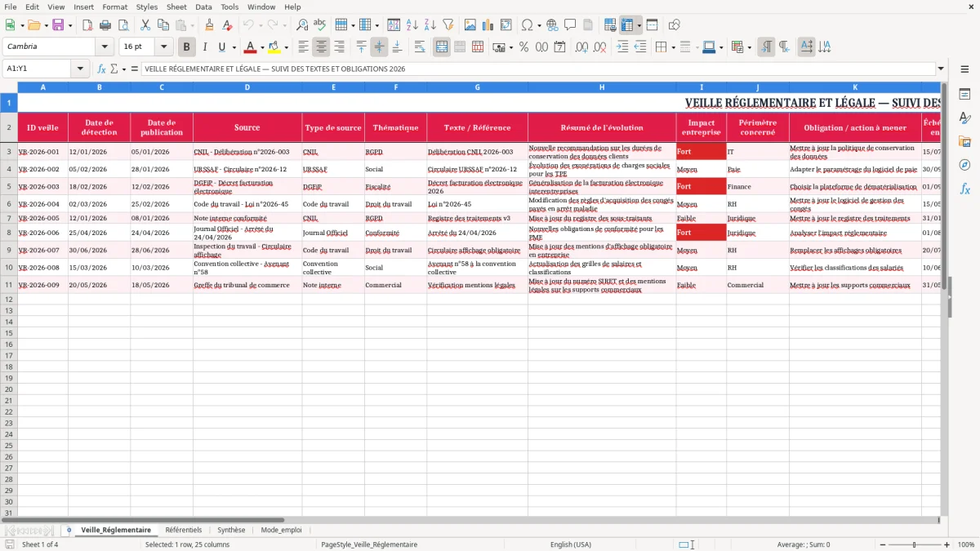Open the Conditional Formatting dropdown
Screen dimensions: 980x551
click(x=749, y=47)
